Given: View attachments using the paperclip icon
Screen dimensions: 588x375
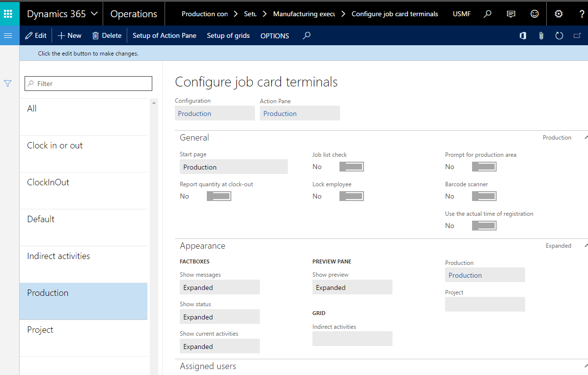Looking at the screenshot, I should pos(541,35).
